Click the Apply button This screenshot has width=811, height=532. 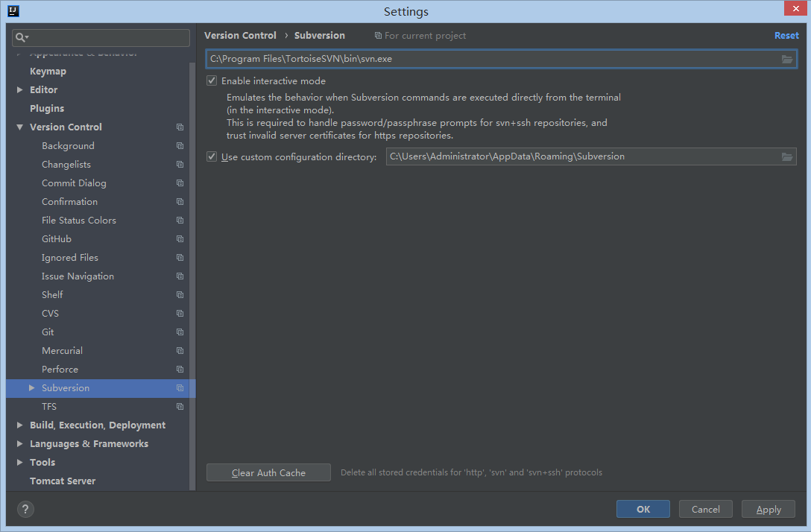tap(769, 509)
